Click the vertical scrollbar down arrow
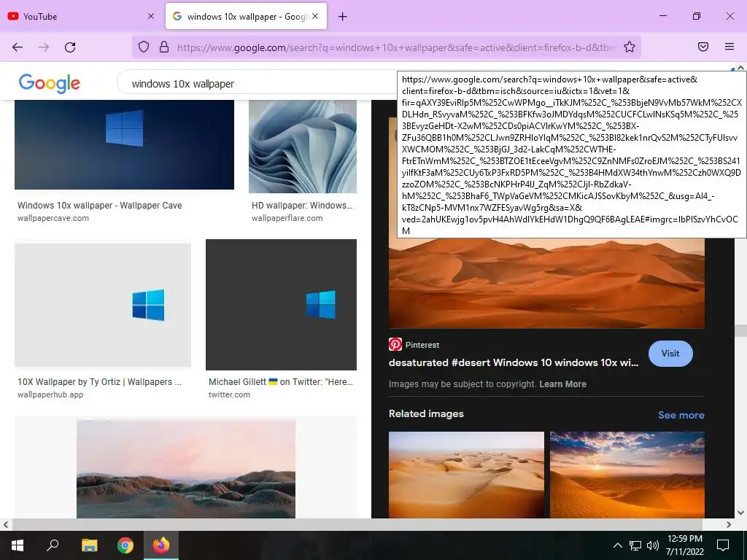The width and height of the screenshot is (747, 560). (x=740, y=513)
